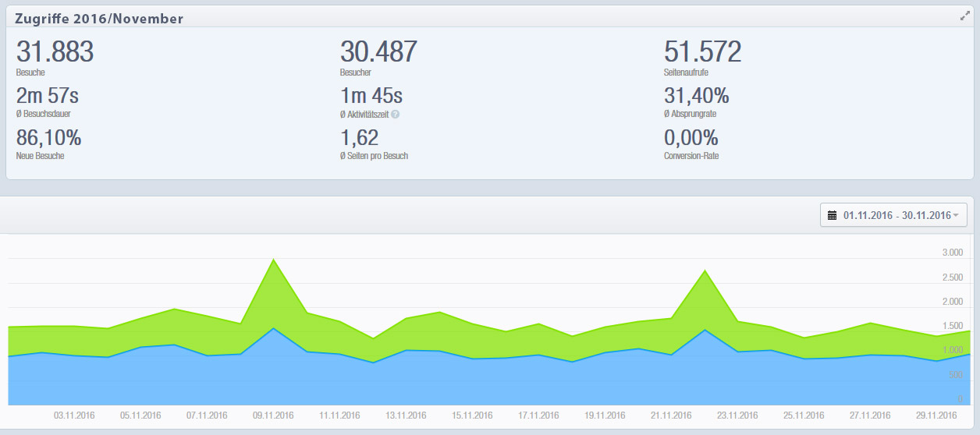Click the 3.000 y-axis label
The width and height of the screenshot is (980, 435).
click(952, 253)
